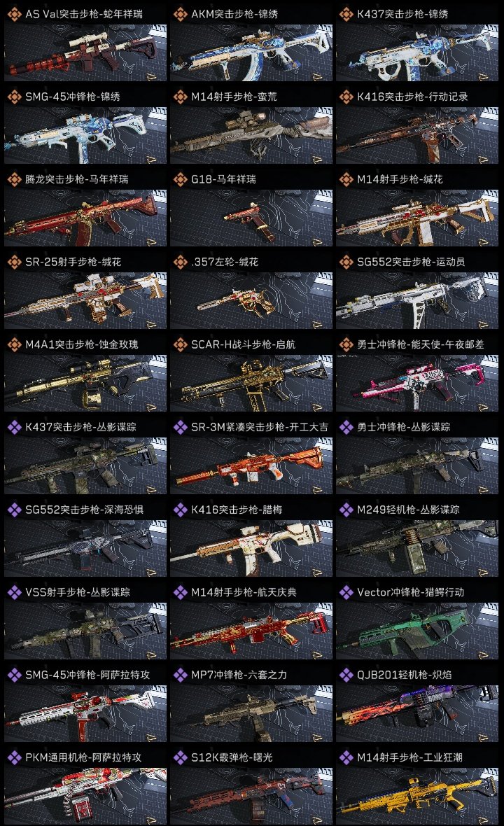Click the orange rarity icon beside AKM突击步枪-锦绣
504x826 pixels.
click(x=180, y=14)
